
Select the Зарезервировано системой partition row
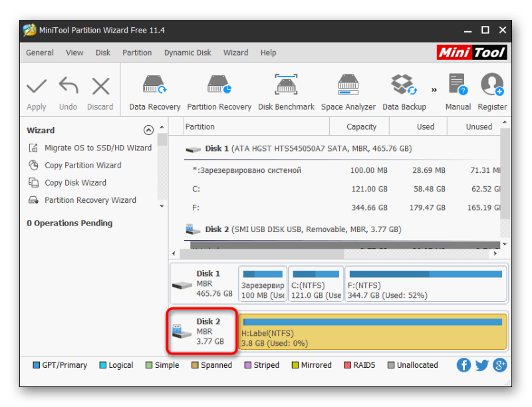point(342,170)
